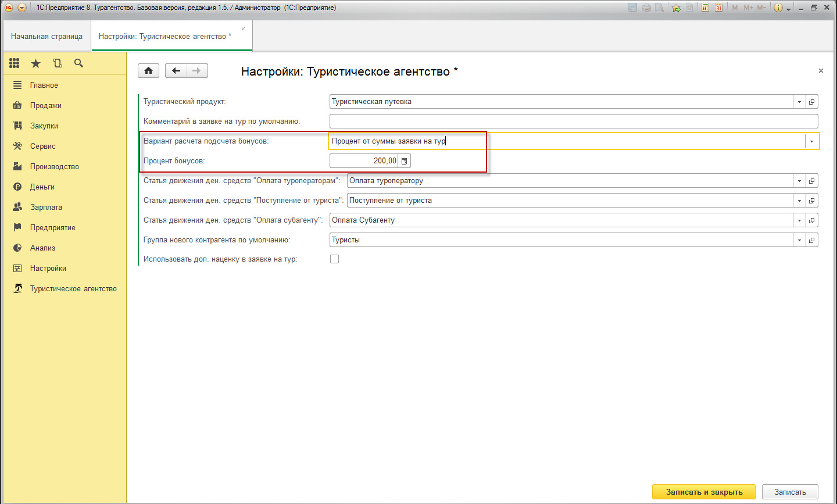Open the Calendar icon showing 31
Screen dimensions: 837x504
click(x=718, y=8)
